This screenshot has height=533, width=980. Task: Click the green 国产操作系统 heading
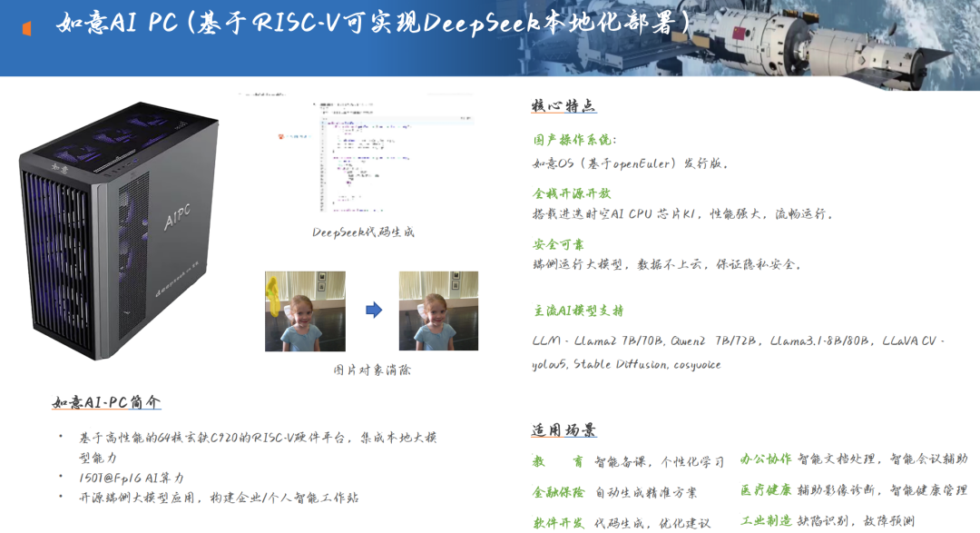574,140
